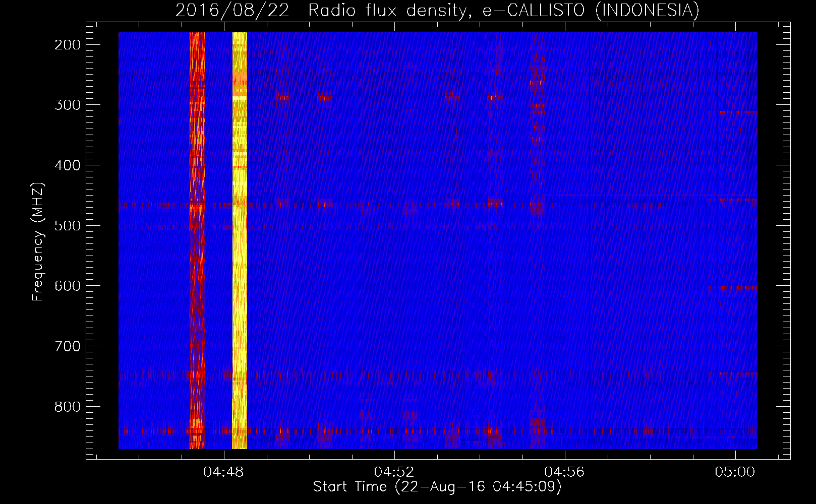The height and width of the screenshot is (504, 816).
Task: Click the 04:52 time tick label
Action: [x=394, y=472]
